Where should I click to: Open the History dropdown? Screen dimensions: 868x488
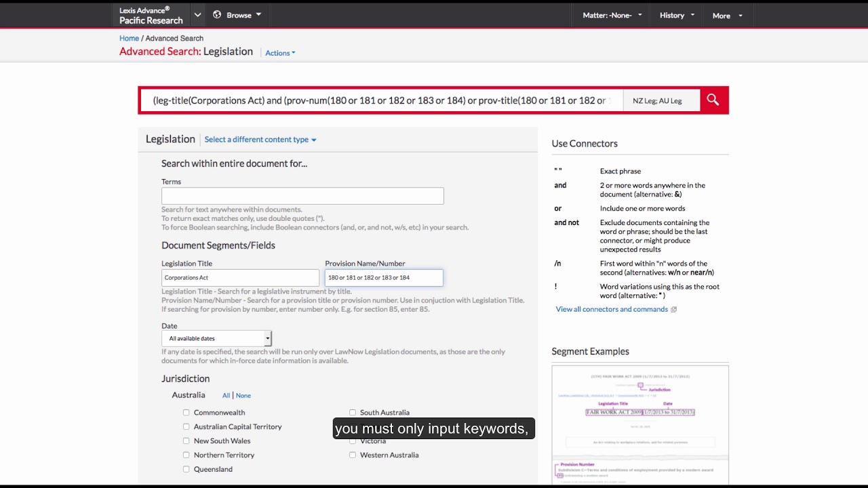(x=677, y=15)
